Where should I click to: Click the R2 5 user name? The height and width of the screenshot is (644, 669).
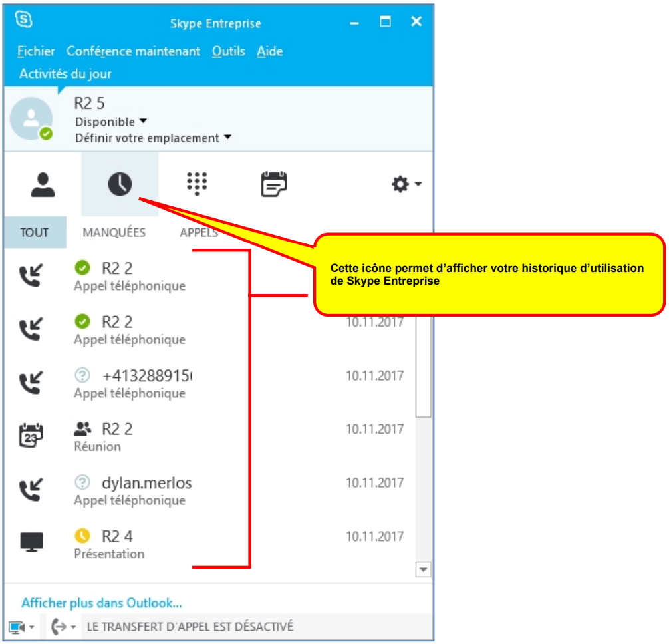[89, 103]
